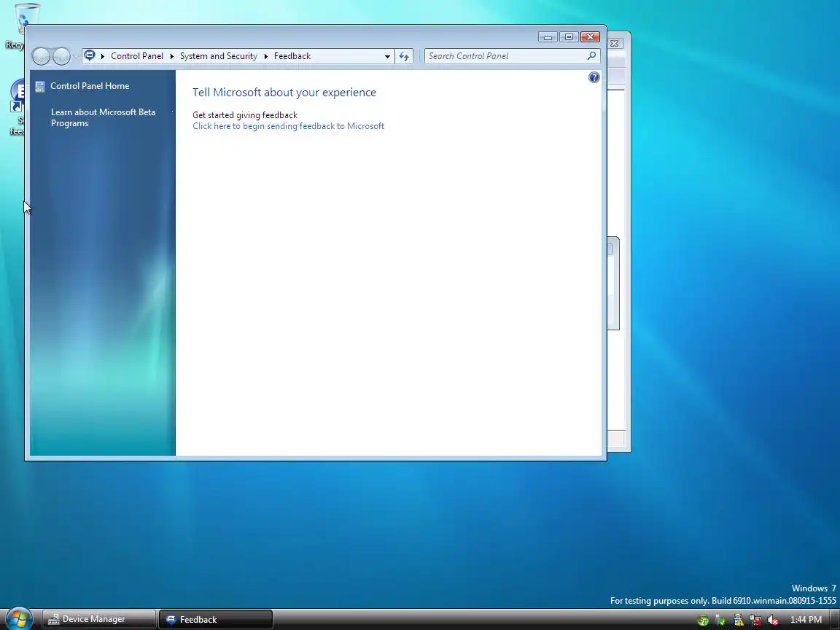Maximize the Feedback window

point(569,37)
